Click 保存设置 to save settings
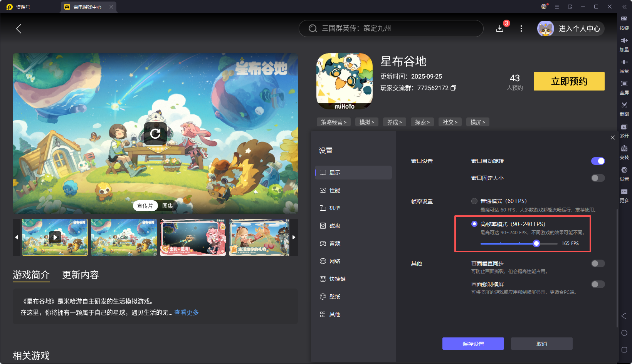 [473, 343]
